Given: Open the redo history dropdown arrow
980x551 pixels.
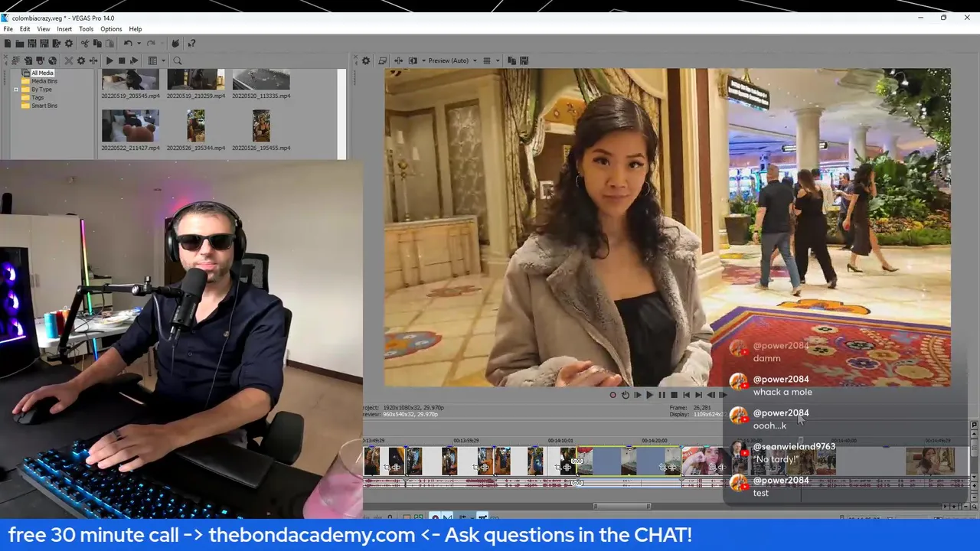Looking at the screenshot, I should click(162, 44).
